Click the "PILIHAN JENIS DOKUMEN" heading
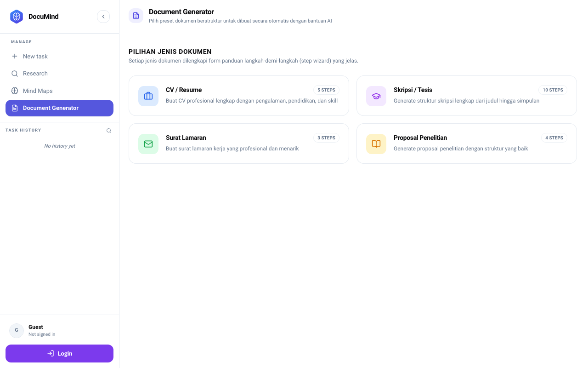Screen dimensions: 588x368 tap(170, 52)
